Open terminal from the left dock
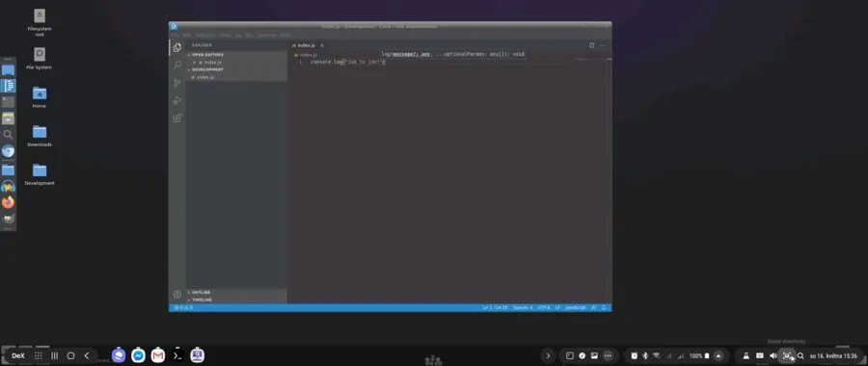This screenshot has width=868, height=366. click(8, 102)
